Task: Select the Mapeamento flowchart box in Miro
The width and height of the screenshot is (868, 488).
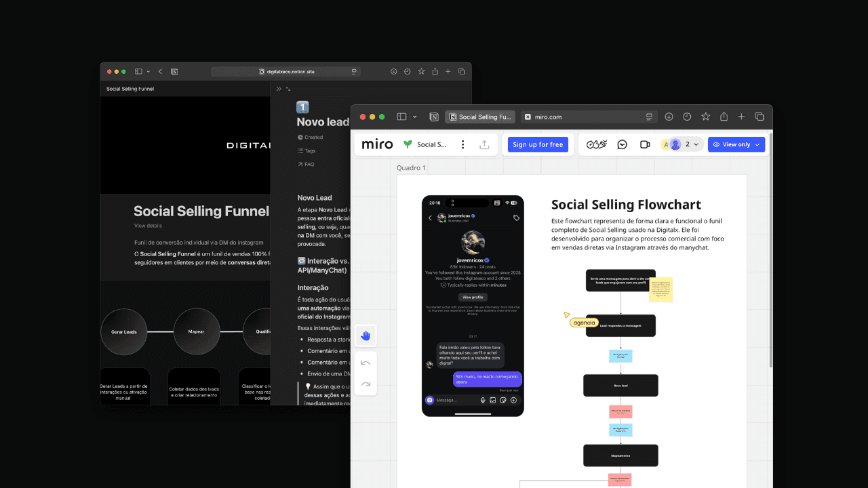Action: tap(620, 455)
